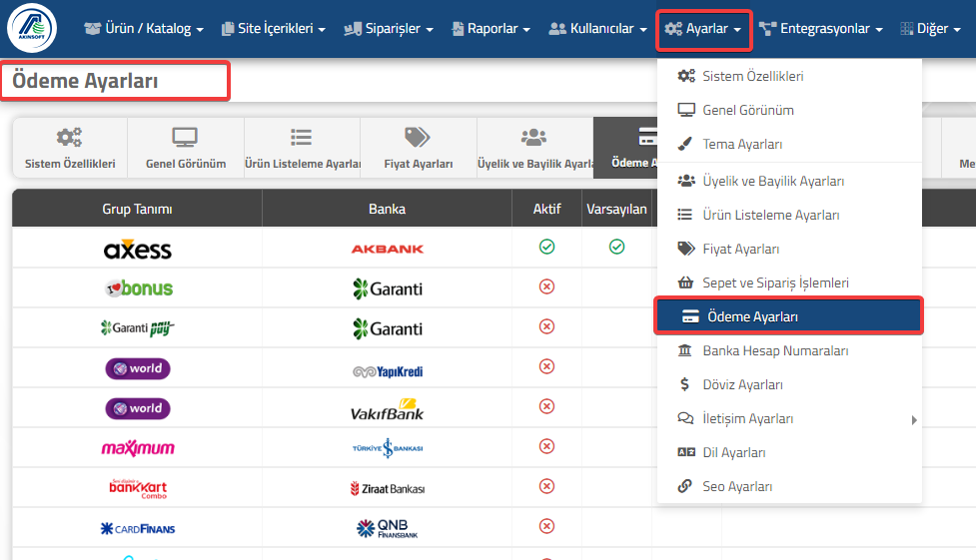The height and width of the screenshot is (560, 976).
Task: Click the Garanti pay logo
Action: point(138,327)
